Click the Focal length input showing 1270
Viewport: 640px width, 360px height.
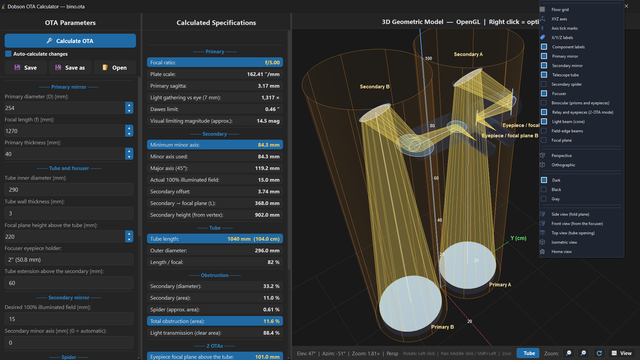[x=64, y=131]
